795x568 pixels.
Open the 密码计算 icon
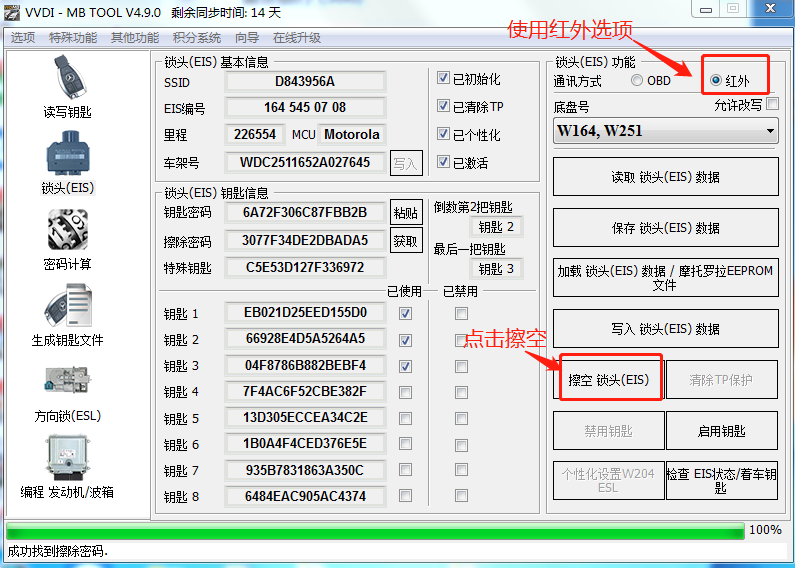coord(67,230)
